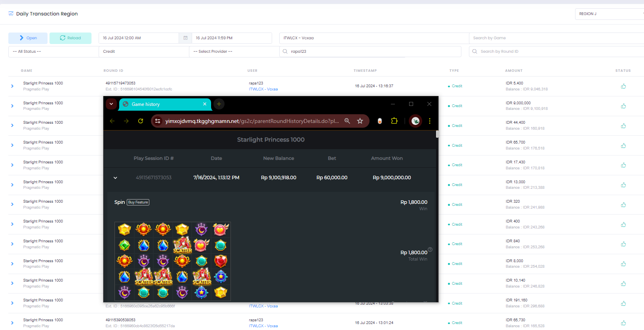Open the REGION J selector
Screen dimensions: 644x330
pos(610,14)
